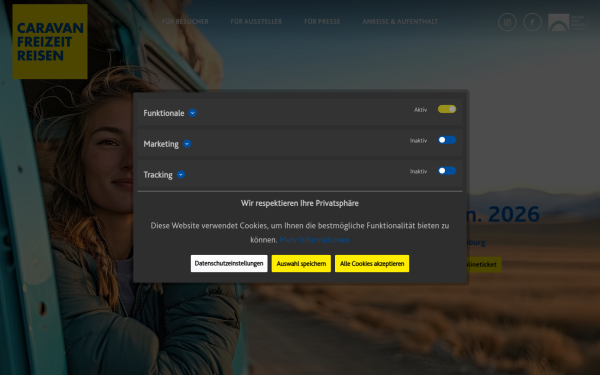This screenshot has height=375, width=600.
Task: Click the Inaktiv text in Tracking row
Action: point(418,171)
